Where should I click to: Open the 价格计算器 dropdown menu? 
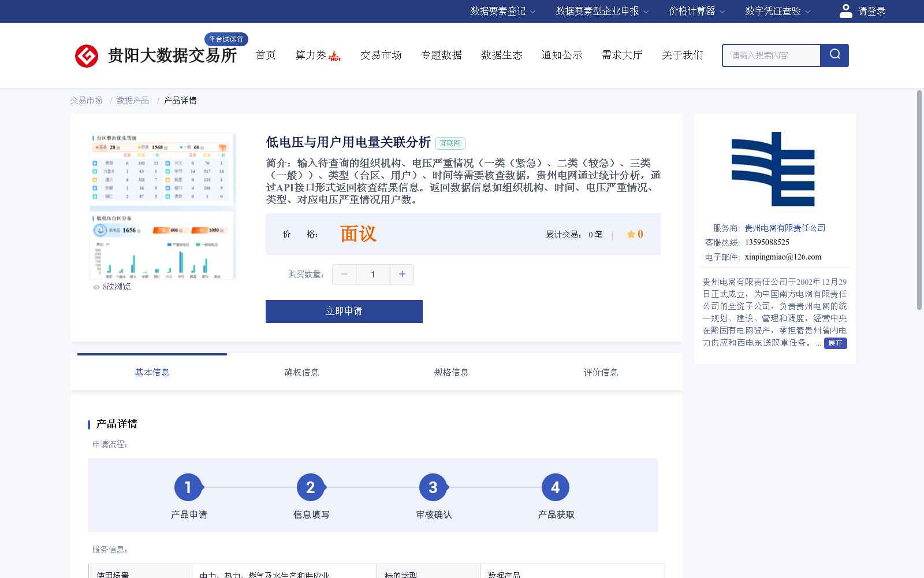696,11
